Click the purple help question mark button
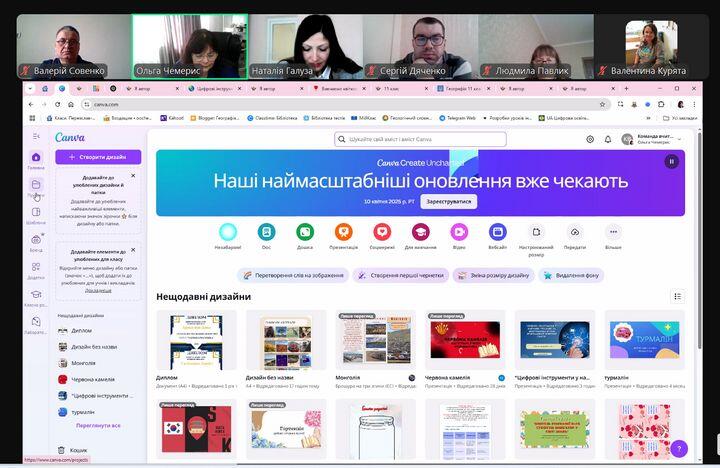The height and width of the screenshot is (468, 720). click(x=679, y=448)
